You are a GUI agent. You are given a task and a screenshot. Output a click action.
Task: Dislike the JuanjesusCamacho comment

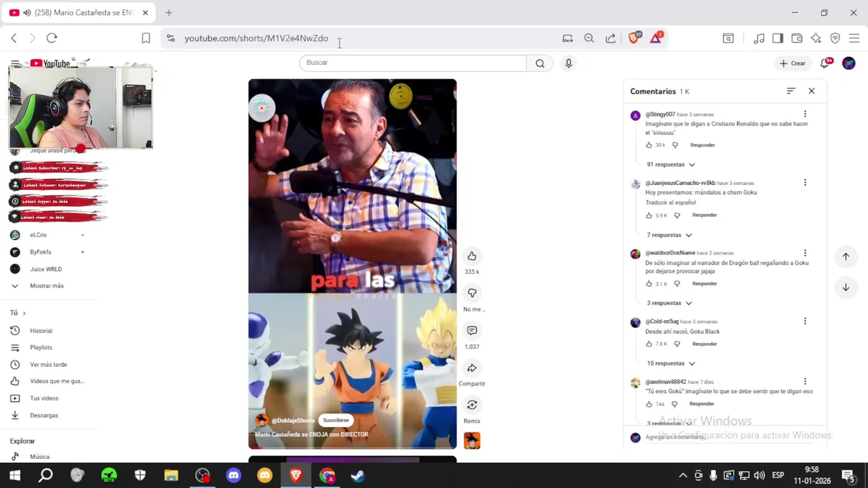click(677, 216)
